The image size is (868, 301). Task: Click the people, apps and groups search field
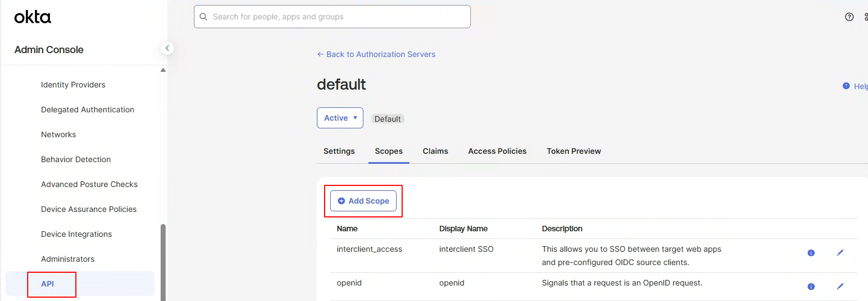332,17
